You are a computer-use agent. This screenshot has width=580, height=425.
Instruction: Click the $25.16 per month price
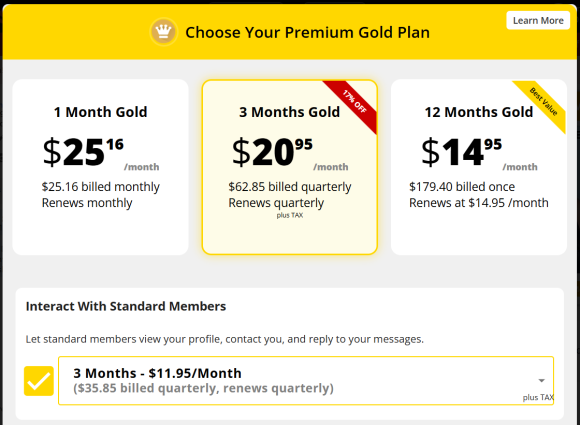click(x=101, y=153)
